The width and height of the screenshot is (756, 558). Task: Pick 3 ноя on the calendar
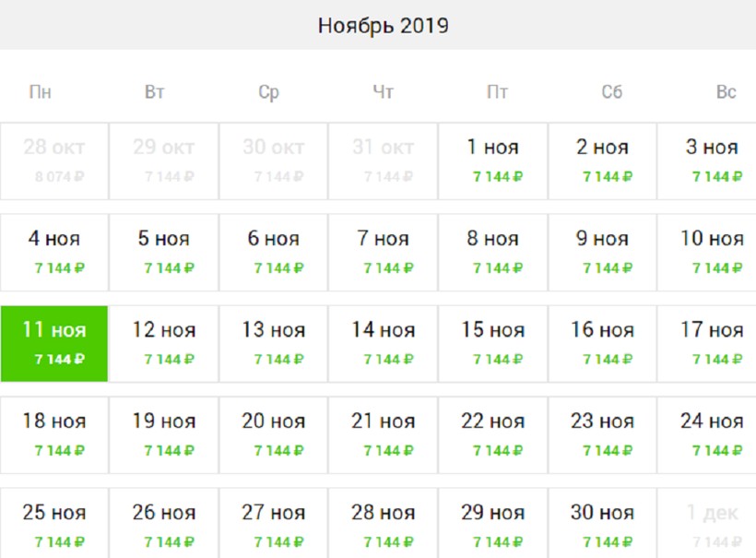click(x=710, y=160)
